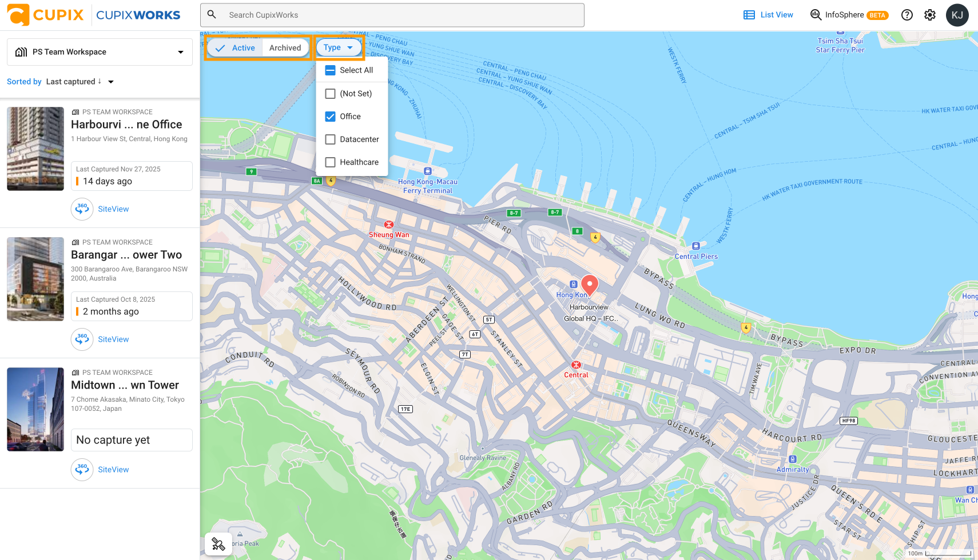This screenshot has width=978, height=560.
Task: Check the (Not Set) type checkbox
Action: coord(330,94)
